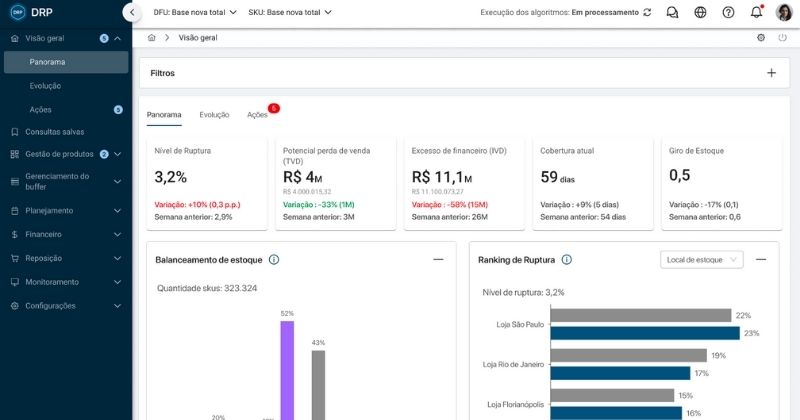Expand the Reposição chevron

pyautogui.click(x=117, y=258)
